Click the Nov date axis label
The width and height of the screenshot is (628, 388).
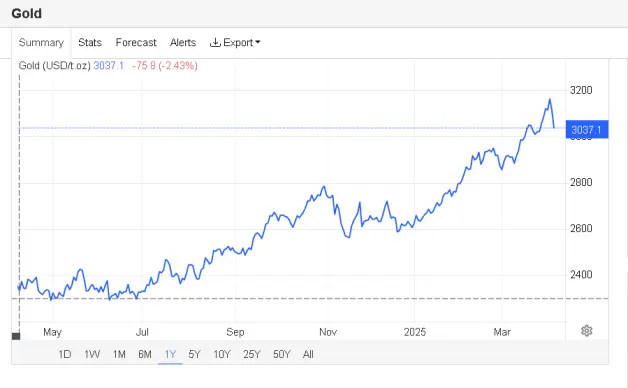tap(328, 332)
